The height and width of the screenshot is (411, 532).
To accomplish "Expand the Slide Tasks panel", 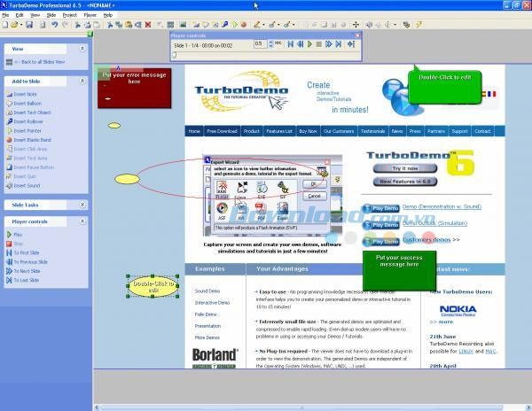I will 82,205.
